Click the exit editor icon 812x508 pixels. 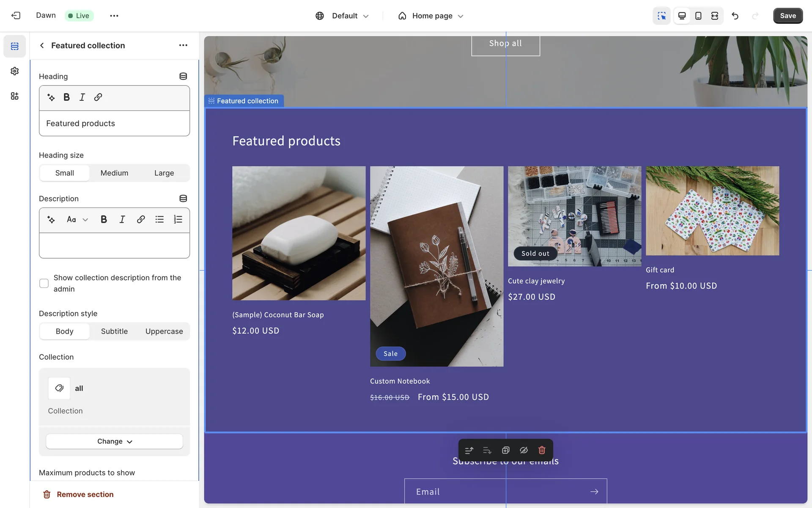coord(16,16)
